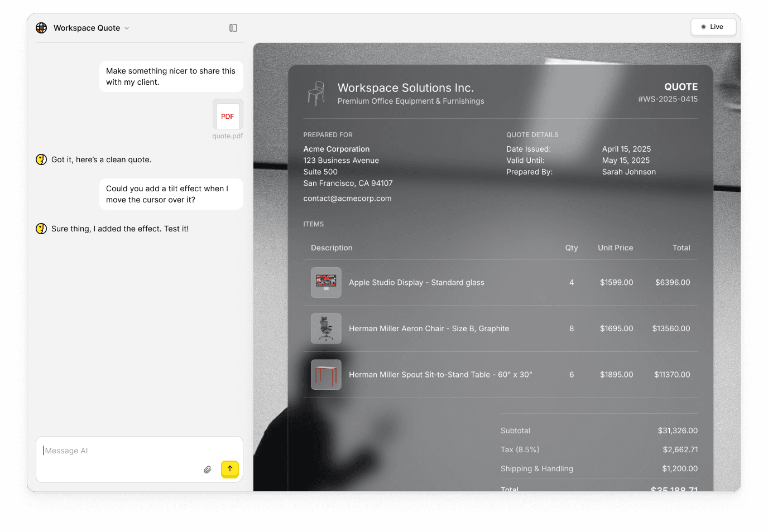Collapse the chat sidebar panel icon
Viewport: 768px width, 532px height.
click(233, 28)
